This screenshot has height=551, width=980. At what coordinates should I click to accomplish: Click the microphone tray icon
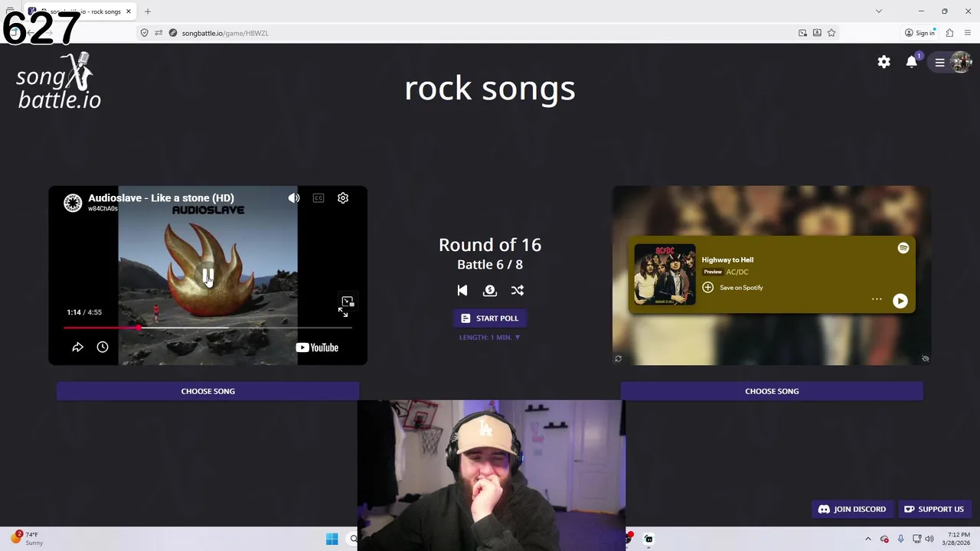pos(900,540)
